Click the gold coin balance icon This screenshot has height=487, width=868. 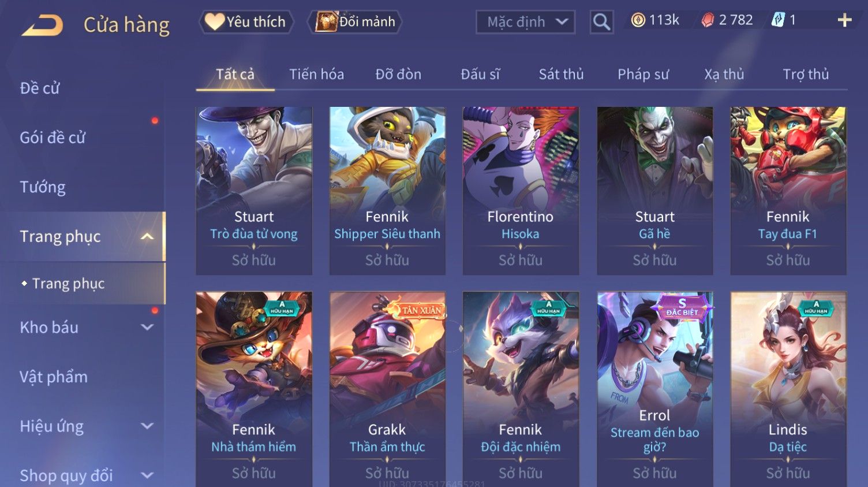click(638, 20)
